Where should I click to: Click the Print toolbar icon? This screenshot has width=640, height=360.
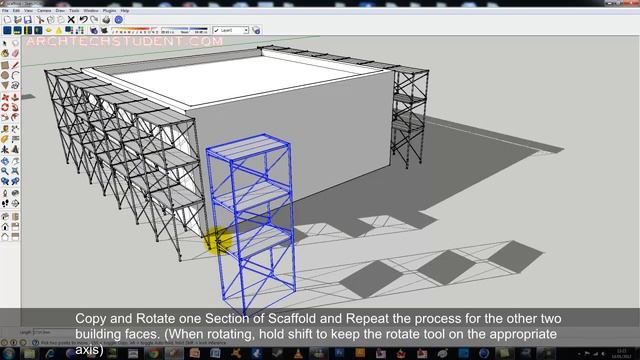point(107,20)
